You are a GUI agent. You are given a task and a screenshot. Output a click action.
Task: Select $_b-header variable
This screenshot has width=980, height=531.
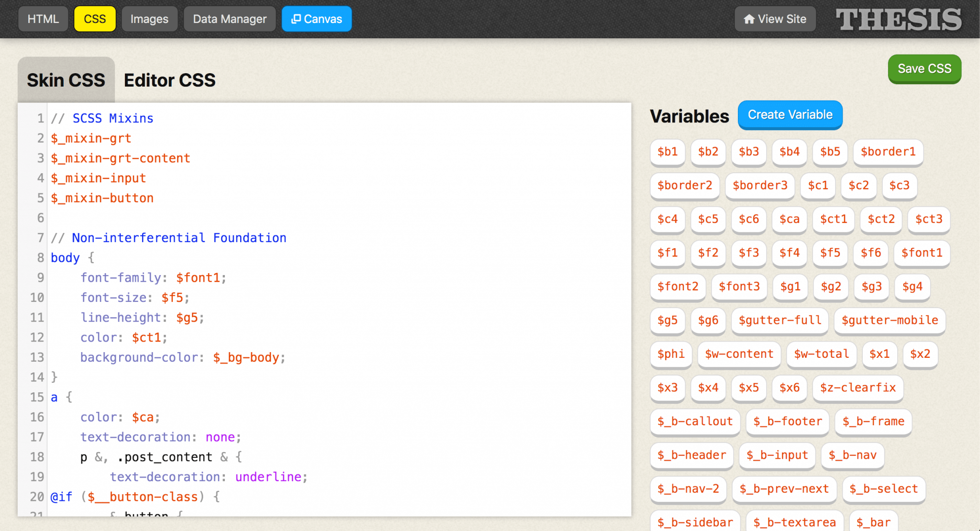point(692,455)
